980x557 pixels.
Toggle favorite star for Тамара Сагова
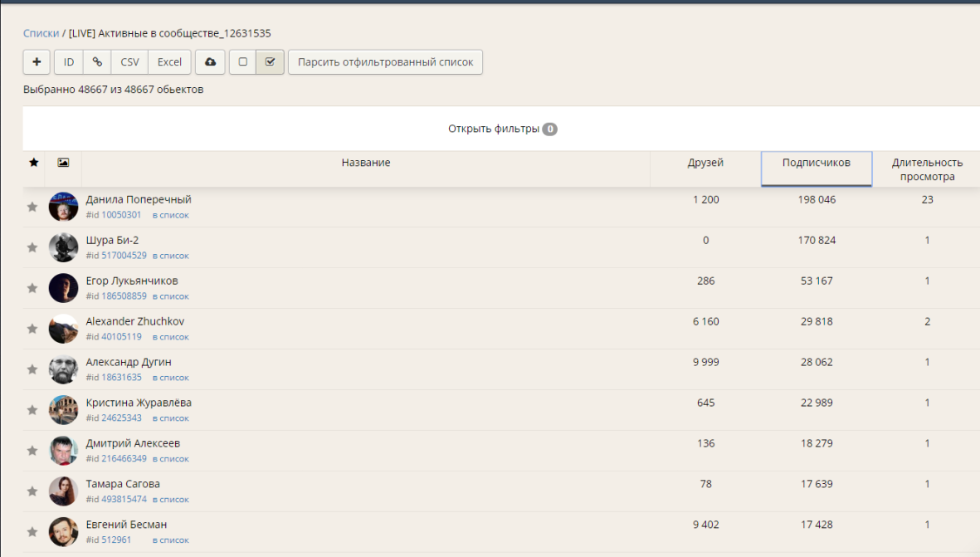(32, 491)
